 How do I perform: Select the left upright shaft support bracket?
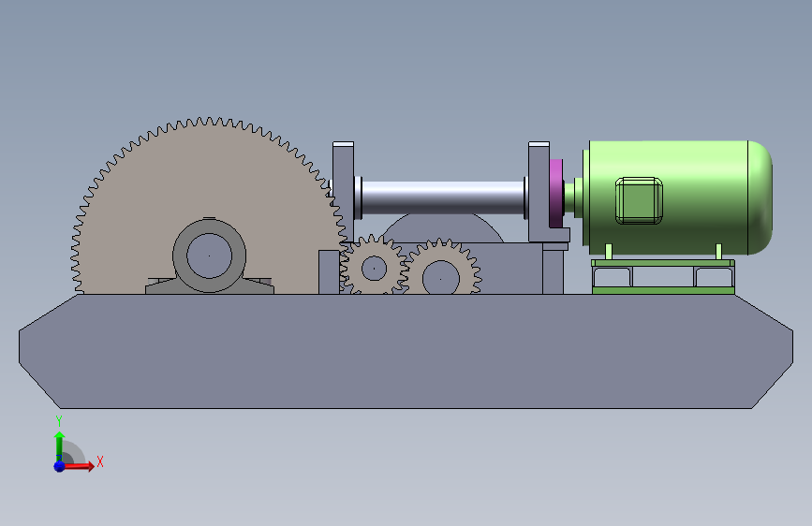343,192
